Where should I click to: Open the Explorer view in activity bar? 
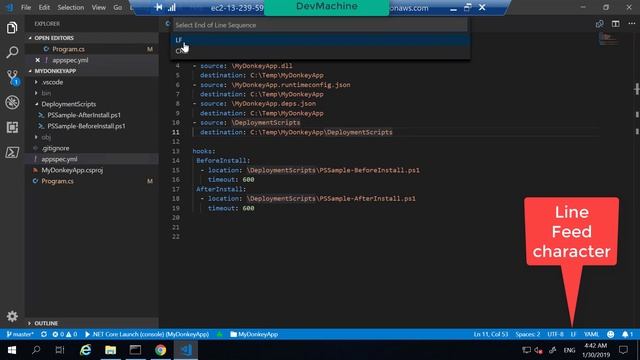pyautogui.click(x=12, y=28)
